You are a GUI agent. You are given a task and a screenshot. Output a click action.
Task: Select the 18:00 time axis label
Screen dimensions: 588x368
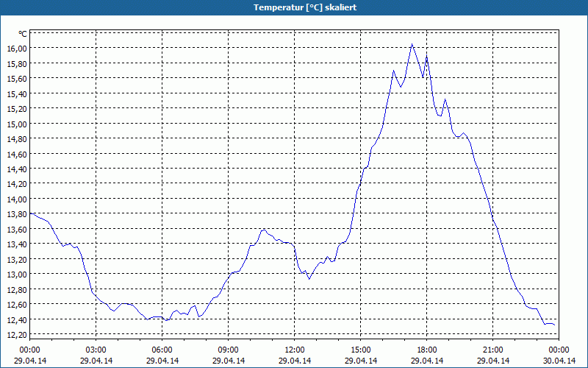pyautogui.click(x=427, y=350)
